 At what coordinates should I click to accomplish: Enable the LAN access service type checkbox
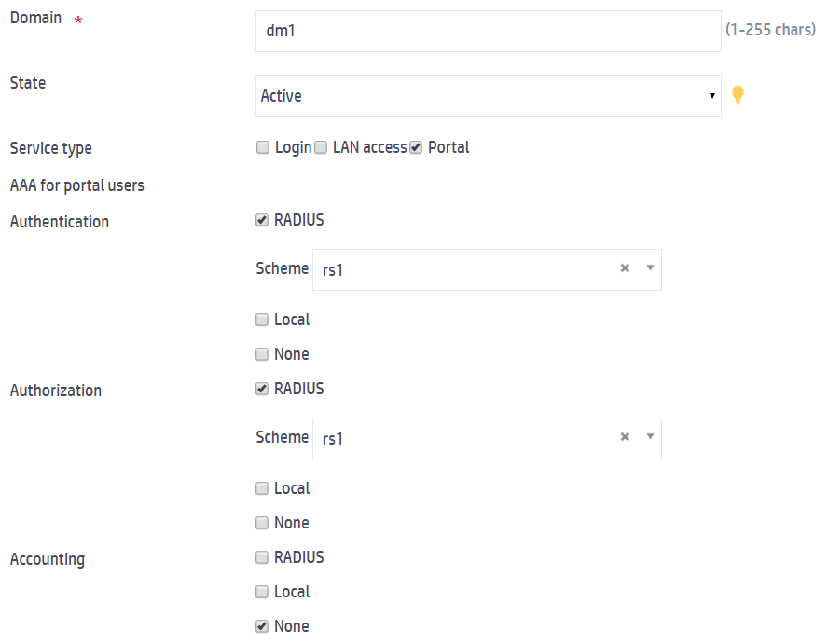click(x=321, y=147)
